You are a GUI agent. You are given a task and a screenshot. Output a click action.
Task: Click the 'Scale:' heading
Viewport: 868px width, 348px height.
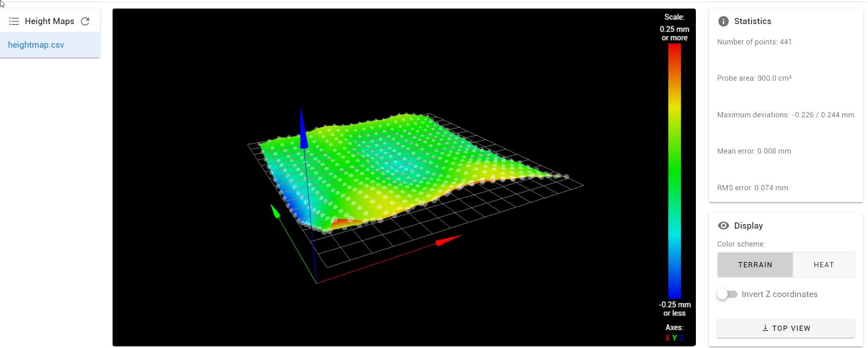tap(675, 17)
